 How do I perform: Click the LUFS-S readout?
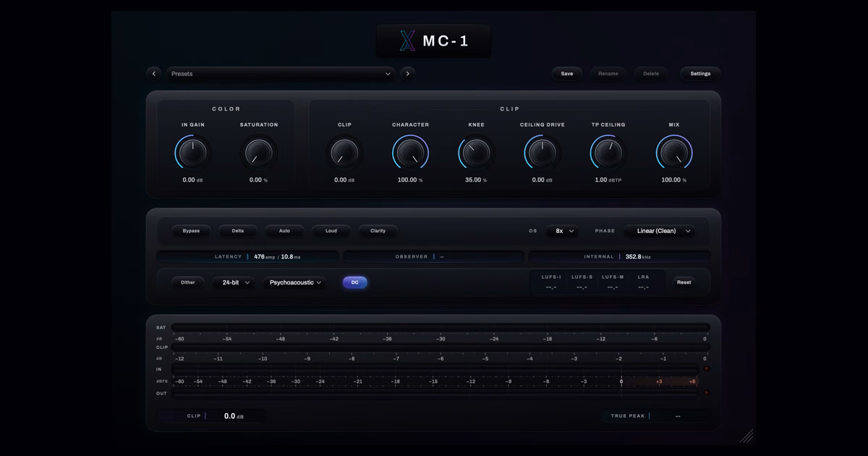point(582,282)
